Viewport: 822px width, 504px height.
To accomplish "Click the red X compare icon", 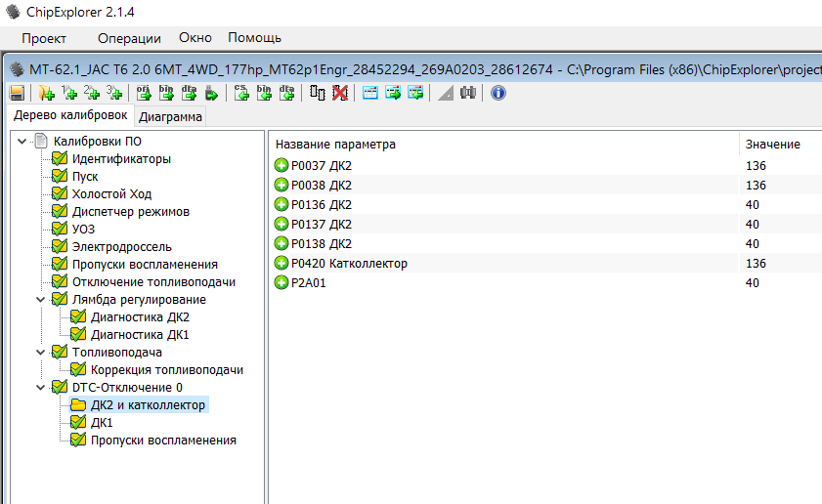I will 339,93.
